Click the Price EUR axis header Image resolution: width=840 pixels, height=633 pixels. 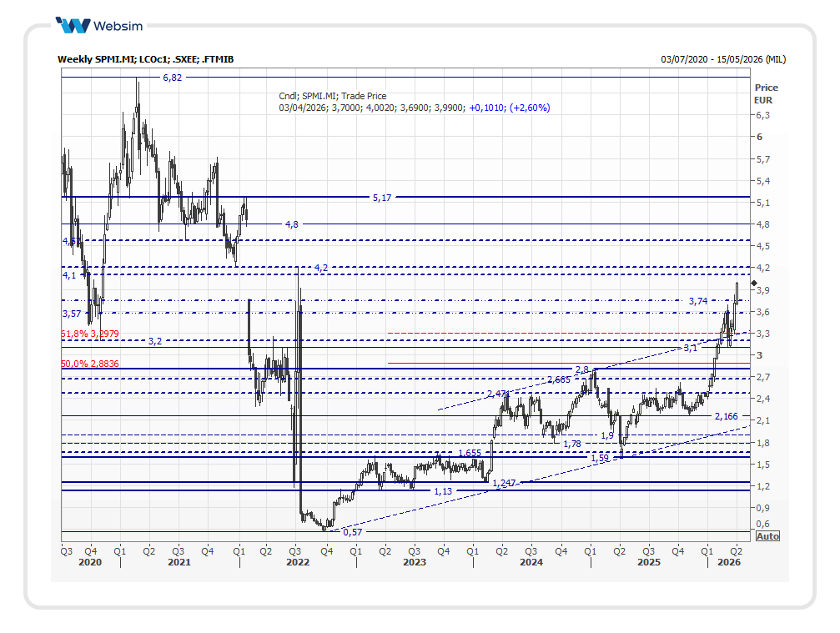click(765, 93)
